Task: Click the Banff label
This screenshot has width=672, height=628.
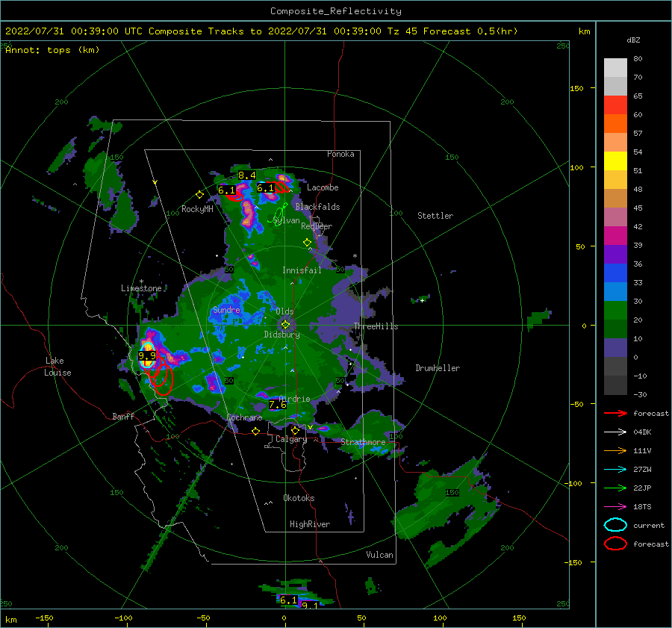Action: [123, 417]
